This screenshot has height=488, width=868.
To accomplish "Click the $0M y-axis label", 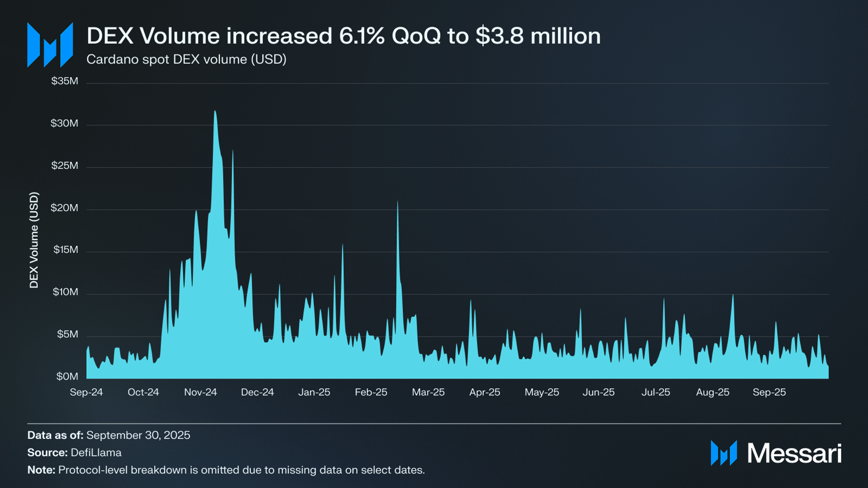I will tap(67, 377).
